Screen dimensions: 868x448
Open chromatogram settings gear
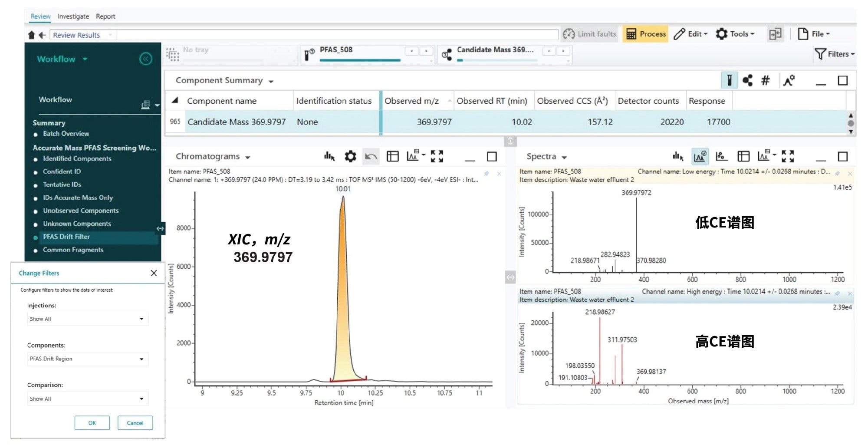point(350,156)
